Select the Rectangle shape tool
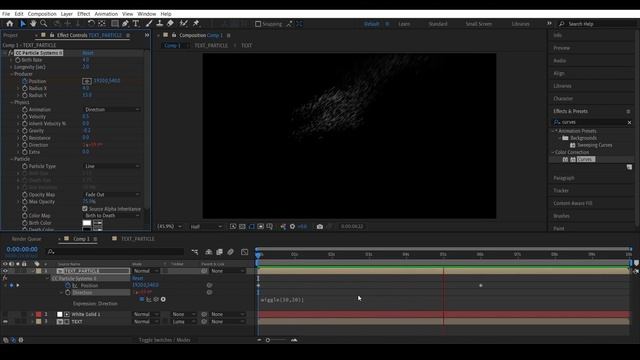The height and width of the screenshot is (360, 640). (x=115, y=24)
